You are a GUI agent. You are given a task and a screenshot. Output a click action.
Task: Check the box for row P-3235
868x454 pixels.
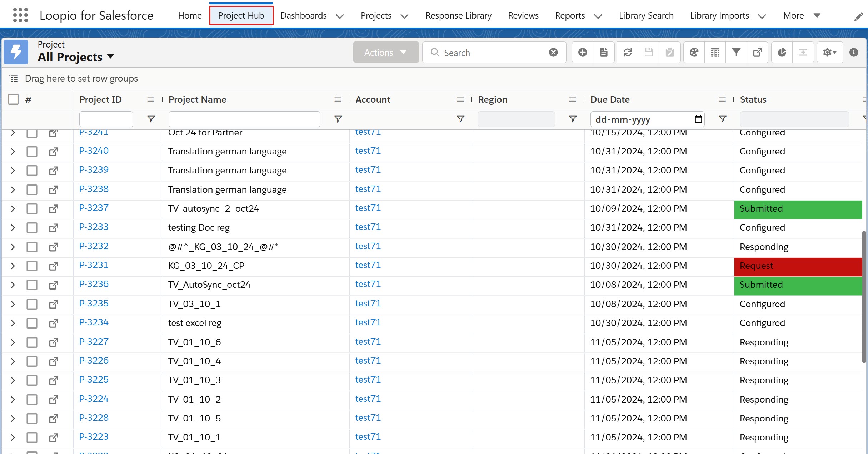(x=32, y=304)
